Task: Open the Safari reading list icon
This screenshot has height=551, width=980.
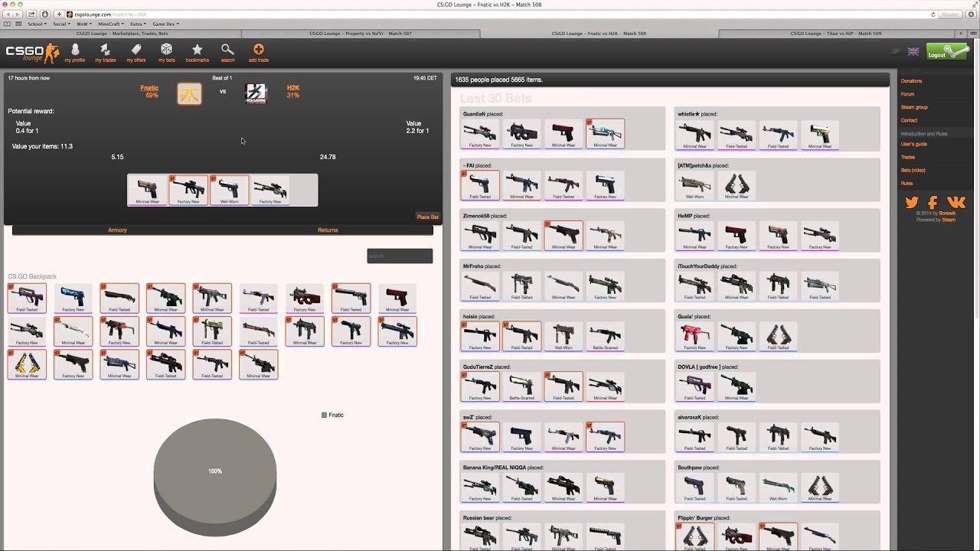Action: point(8,24)
